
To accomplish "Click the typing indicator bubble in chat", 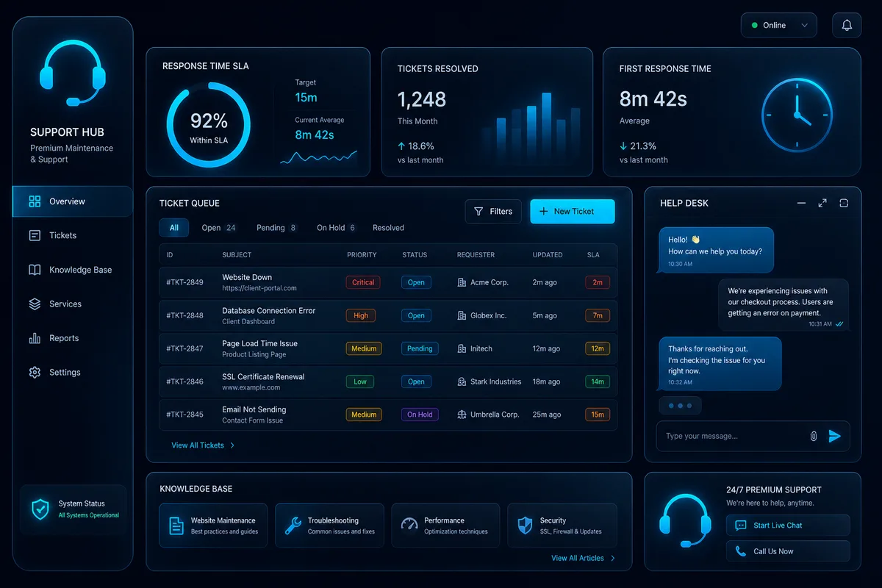I will (x=680, y=406).
